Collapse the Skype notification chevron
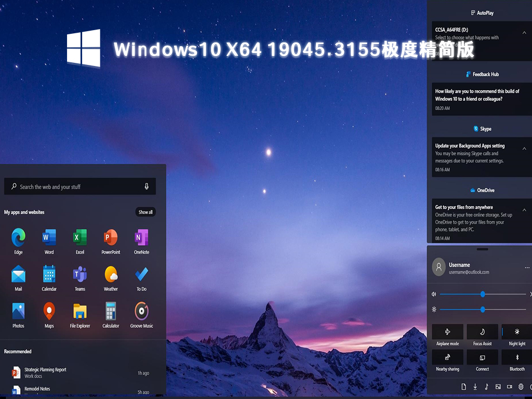The width and height of the screenshot is (532, 399). click(524, 149)
